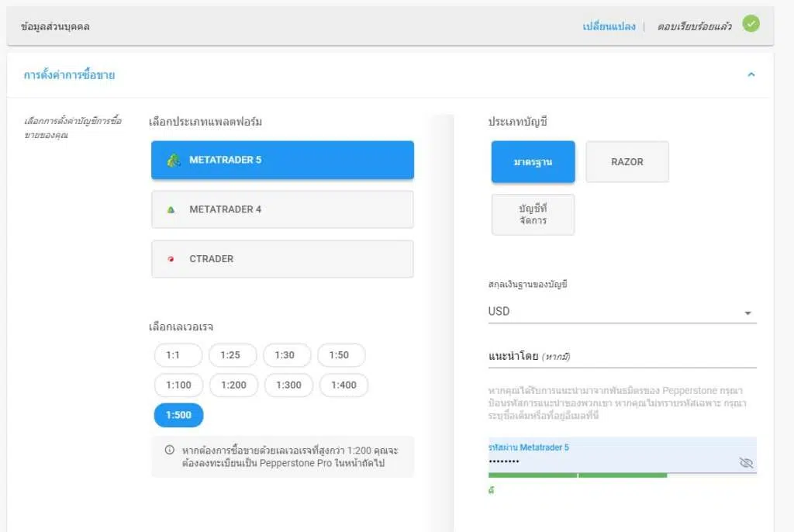Click the green password strength bar
Screen dimensions: 794x532
tap(577, 475)
